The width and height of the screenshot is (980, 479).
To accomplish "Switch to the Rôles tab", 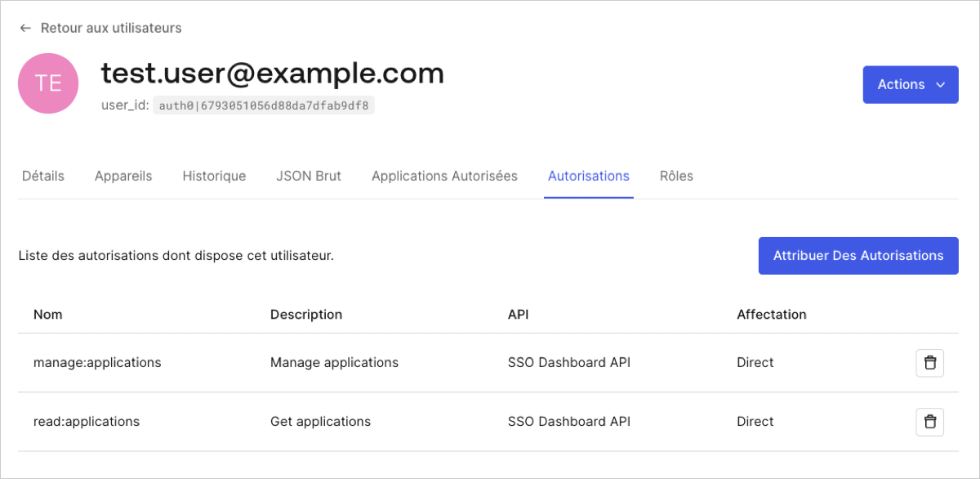I will [676, 176].
